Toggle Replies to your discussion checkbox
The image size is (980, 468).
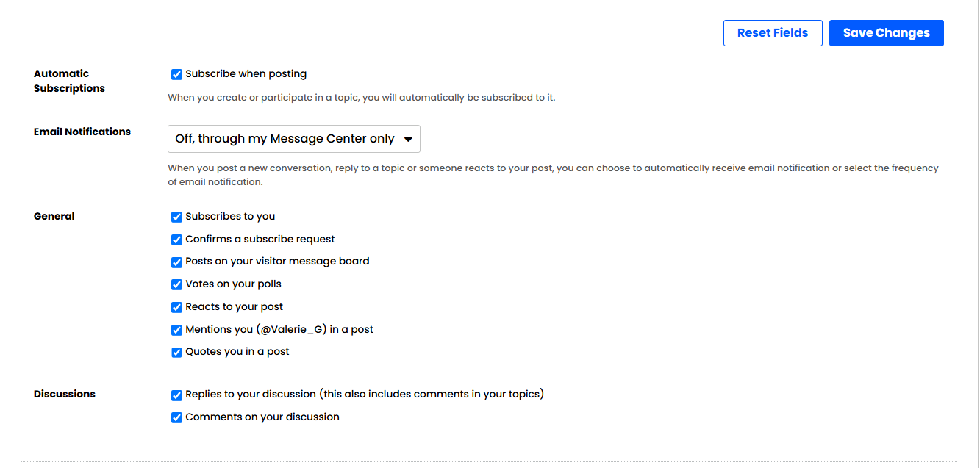point(176,395)
